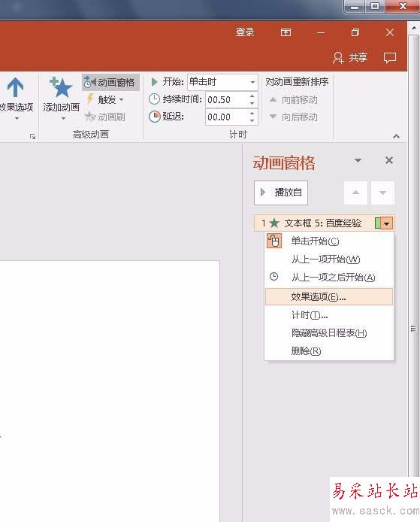Open Timing (计时(T)...)
The width and height of the screenshot is (420, 522).
(x=328, y=315)
